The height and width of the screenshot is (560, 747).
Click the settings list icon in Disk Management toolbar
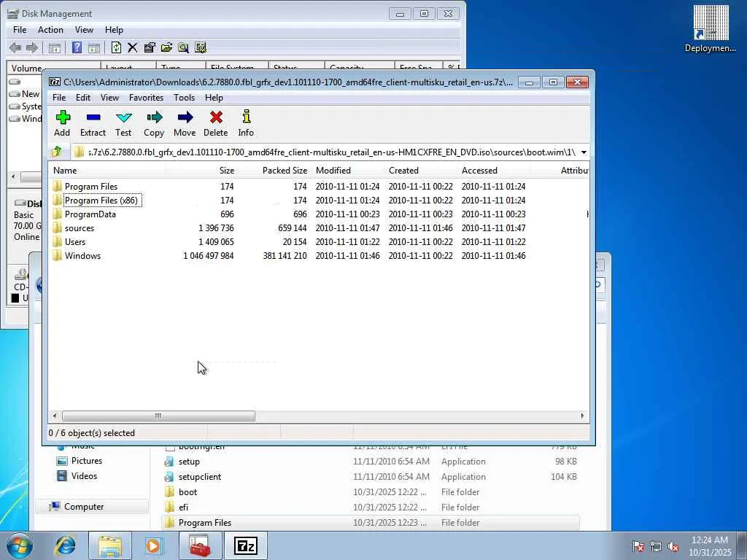point(201,47)
